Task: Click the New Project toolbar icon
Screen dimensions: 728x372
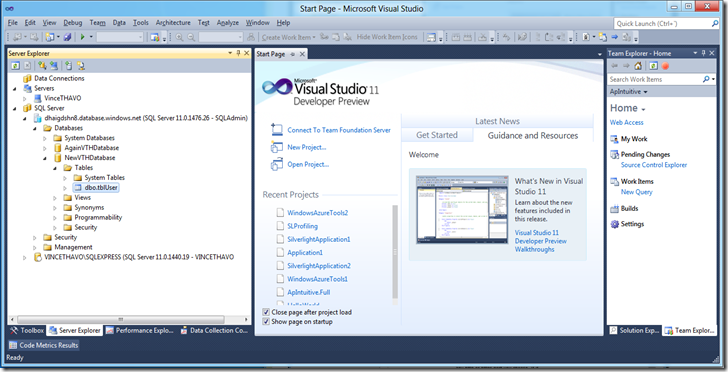Action: pos(50,37)
